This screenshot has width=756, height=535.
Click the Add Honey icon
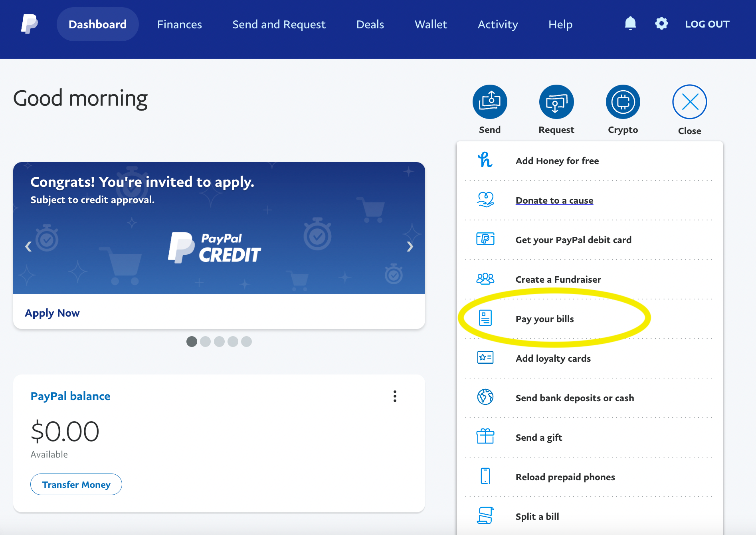click(485, 160)
